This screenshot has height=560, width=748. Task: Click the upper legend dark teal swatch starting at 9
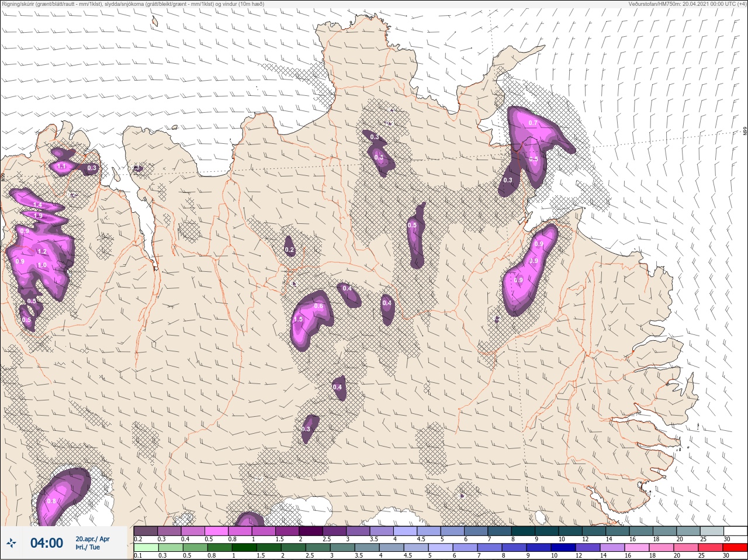[546, 531]
